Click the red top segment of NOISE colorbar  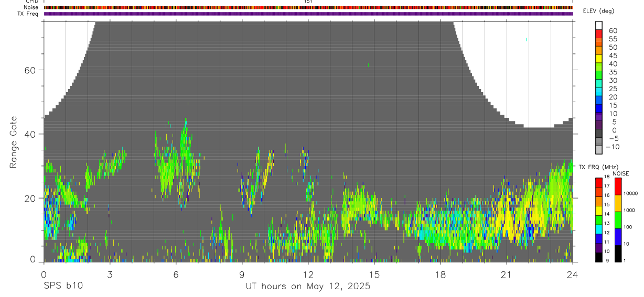pyautogui.click(x=618, y=186)
